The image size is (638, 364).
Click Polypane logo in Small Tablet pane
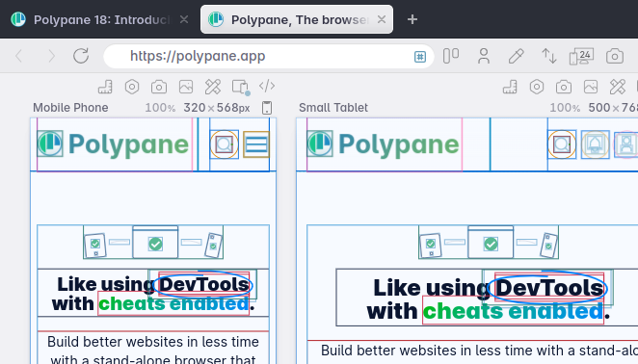[x=384, y=144]
